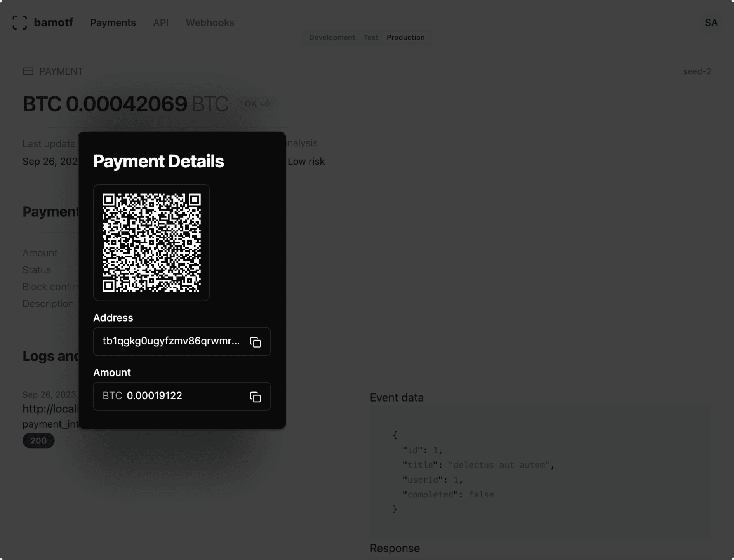Click the bamotf logo icon
Viewport: 734px width, 560px height.
coord(20,23)
